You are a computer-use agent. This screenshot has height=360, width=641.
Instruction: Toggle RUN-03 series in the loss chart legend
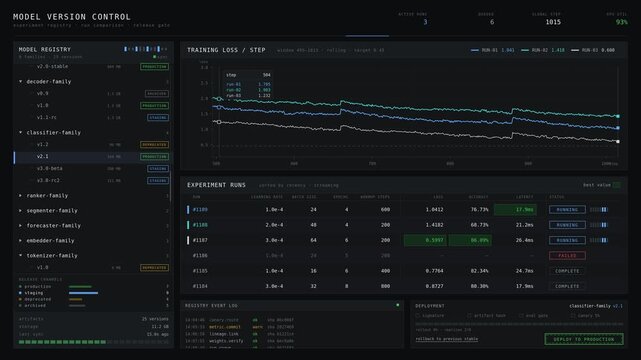tap(593, 50)
